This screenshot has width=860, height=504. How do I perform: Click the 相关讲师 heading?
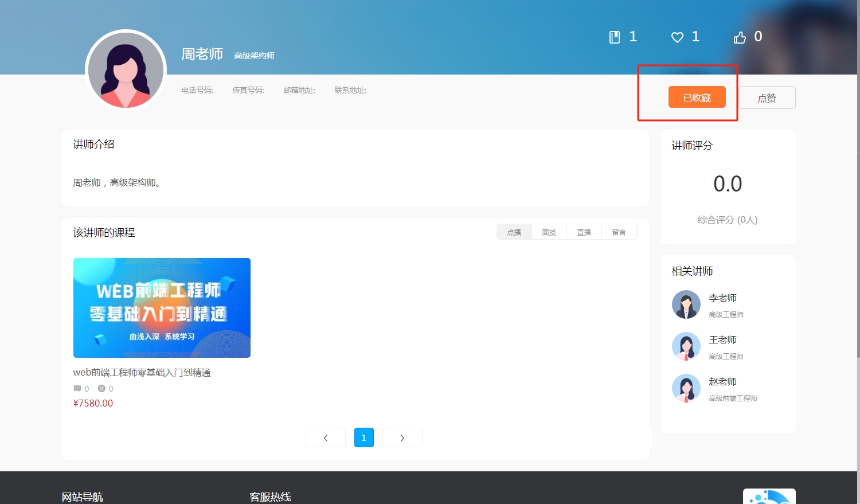tap(693, 271)
